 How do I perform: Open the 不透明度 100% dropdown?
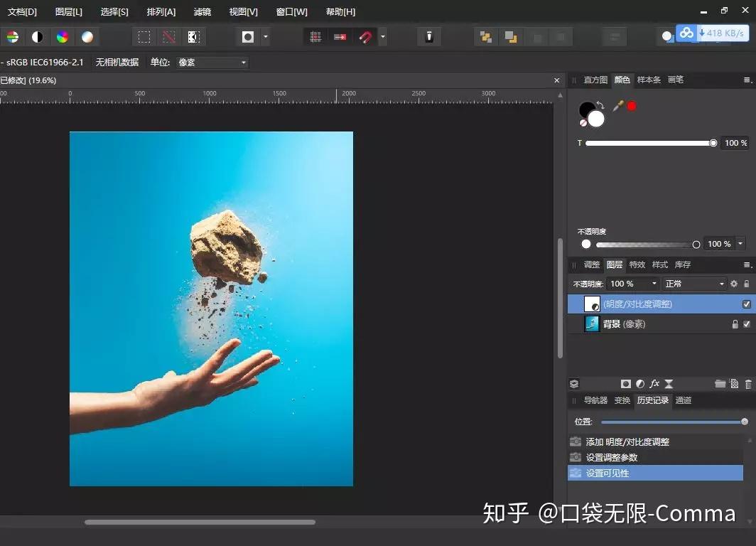tap(631, 284)
